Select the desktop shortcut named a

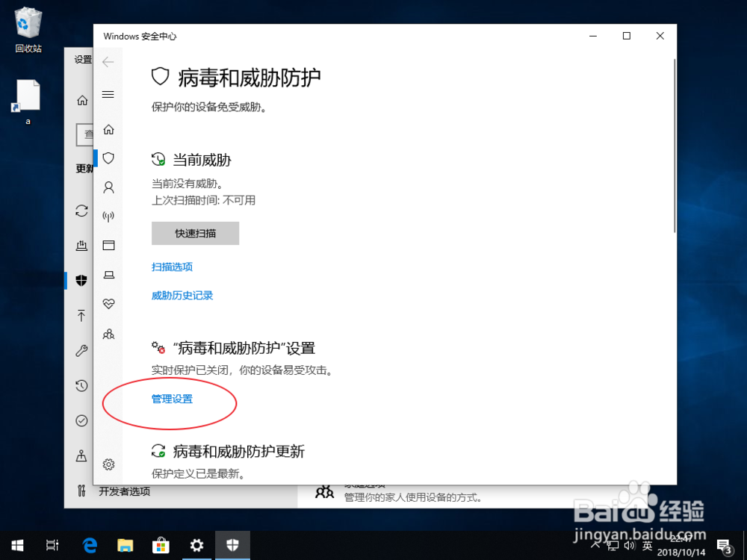tap(28, 102)
